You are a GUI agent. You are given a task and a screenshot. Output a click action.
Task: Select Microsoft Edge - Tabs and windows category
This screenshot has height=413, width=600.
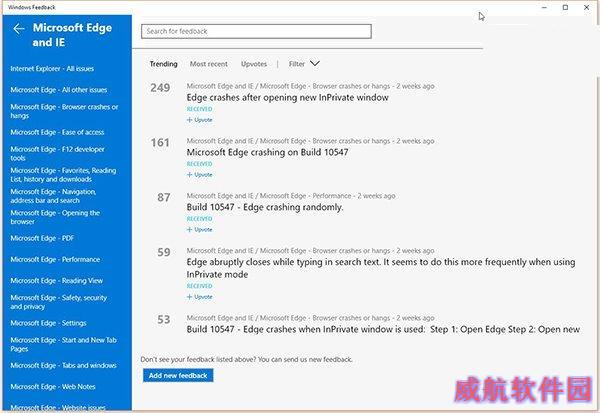coord(64,366)
